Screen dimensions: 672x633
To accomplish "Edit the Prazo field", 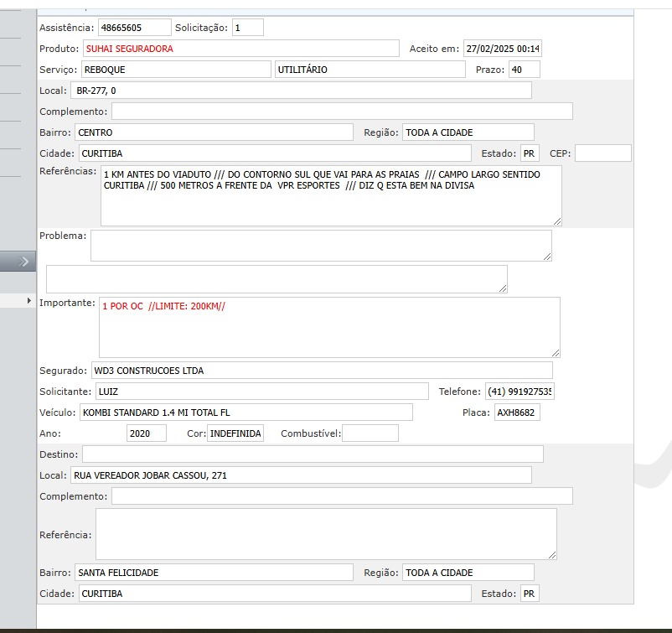I will pyautogui.click(x=524, y=70).
